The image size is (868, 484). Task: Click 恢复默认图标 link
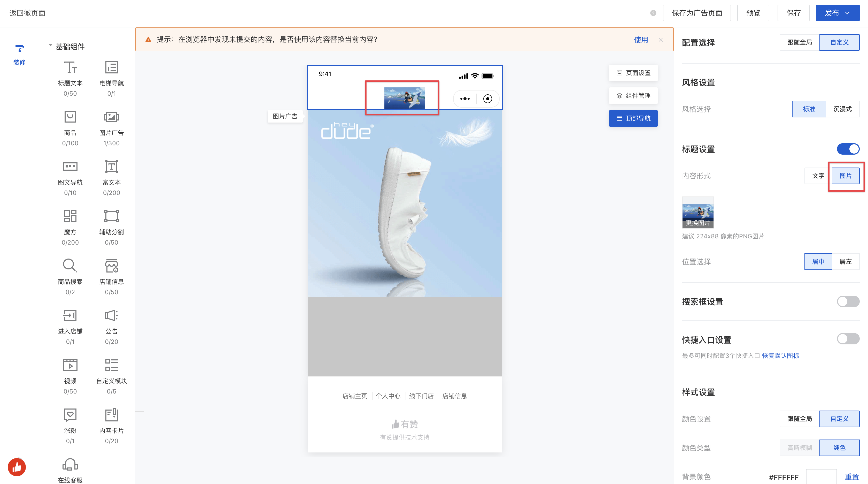780,356
